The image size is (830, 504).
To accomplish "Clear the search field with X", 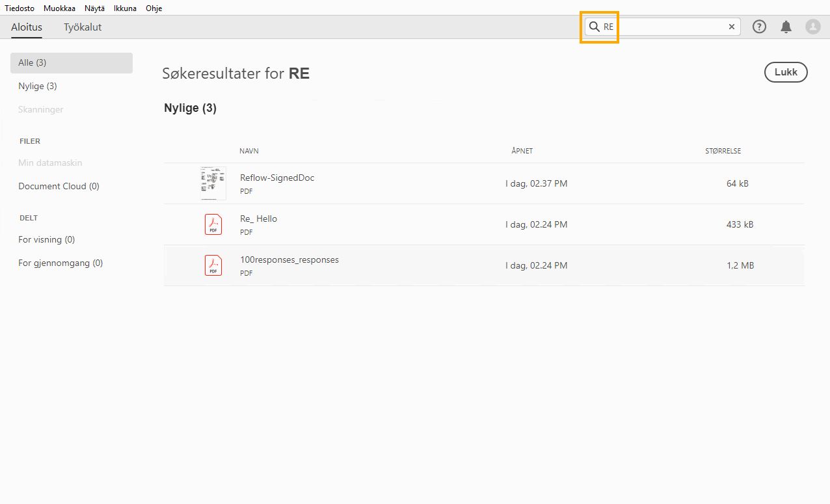I will (x=732, y=27).
